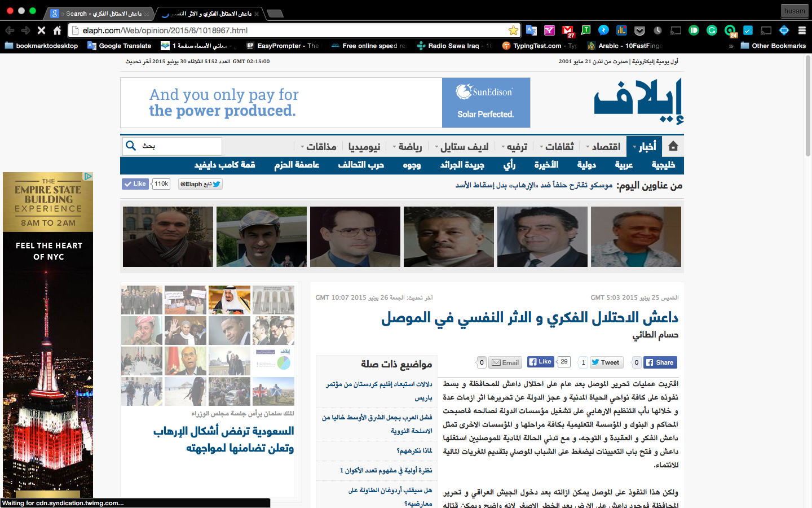The width and height of the screenshot is (812, 508).
Task: Follow @Elaph on Twitter
Action: pos(201,184)
